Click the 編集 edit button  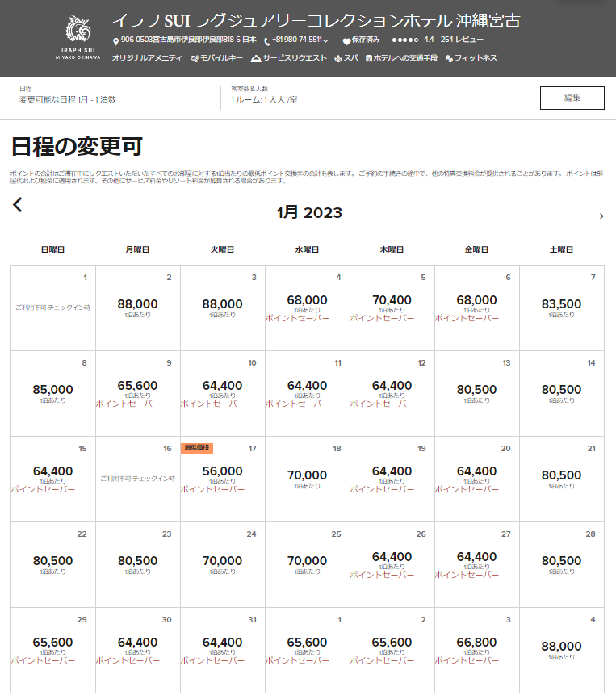coord(572,98)
